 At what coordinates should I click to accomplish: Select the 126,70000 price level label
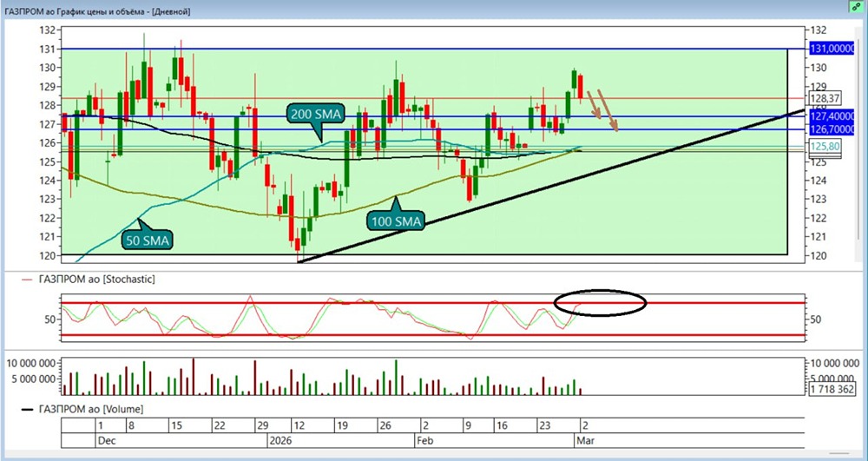(x=834, y=129)
